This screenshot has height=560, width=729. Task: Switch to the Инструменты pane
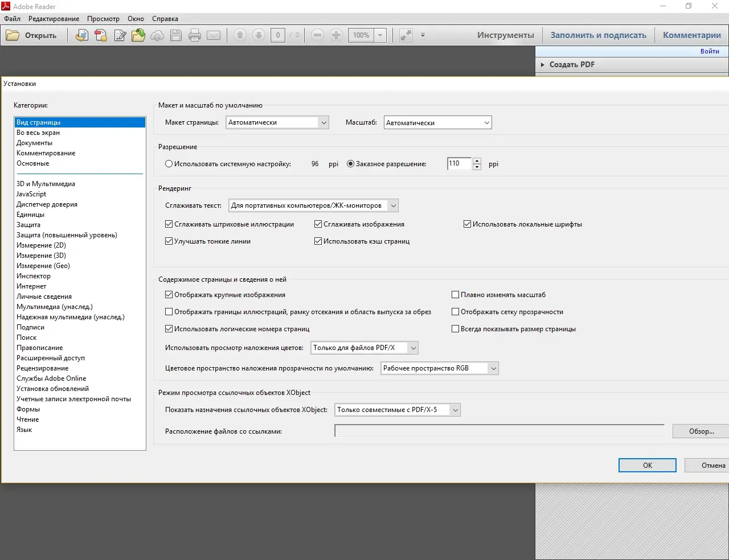coord(506,35)
